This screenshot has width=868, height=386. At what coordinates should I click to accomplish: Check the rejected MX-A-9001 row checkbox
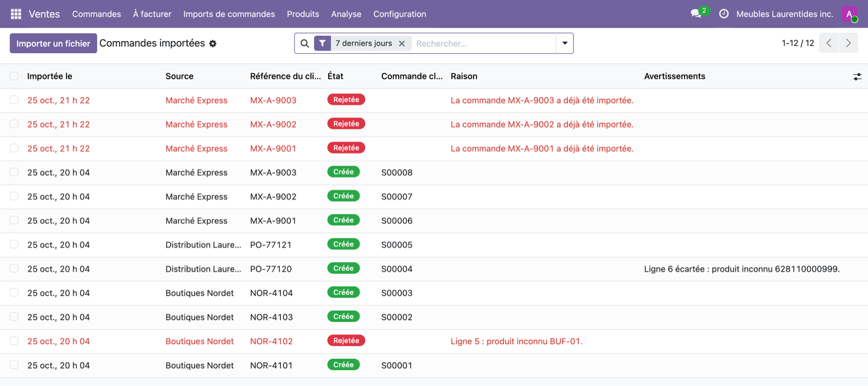(14, 148)
